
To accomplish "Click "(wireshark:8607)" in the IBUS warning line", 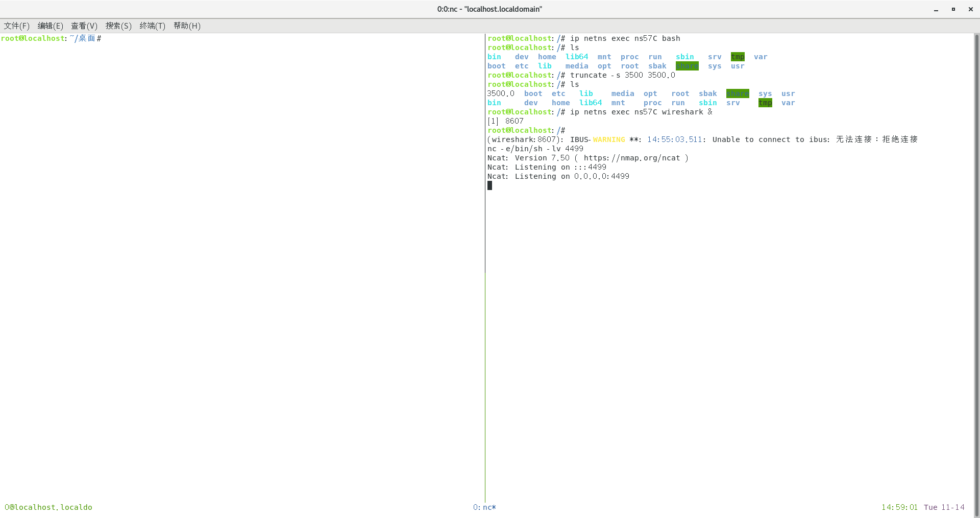I will [x=526, y=139].
